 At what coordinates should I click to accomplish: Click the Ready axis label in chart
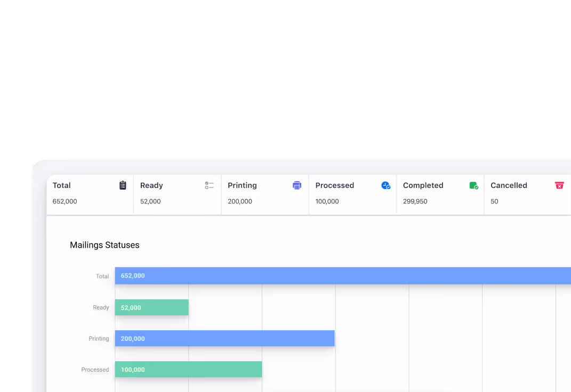[x=101, y=308]
